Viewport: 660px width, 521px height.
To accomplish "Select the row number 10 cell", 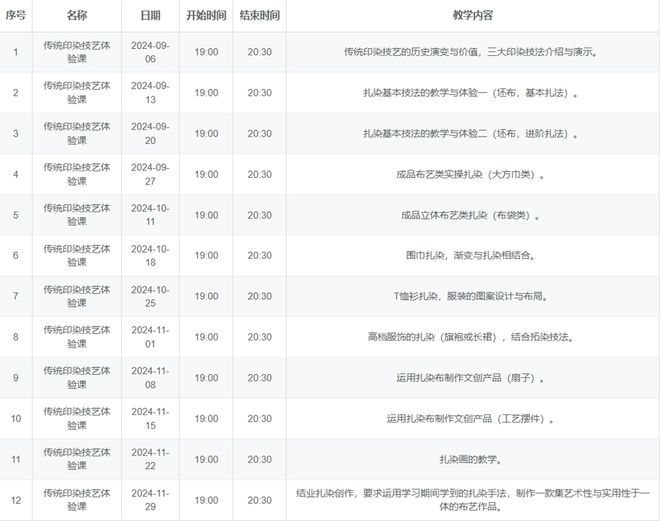I will [x=15, y=419].
